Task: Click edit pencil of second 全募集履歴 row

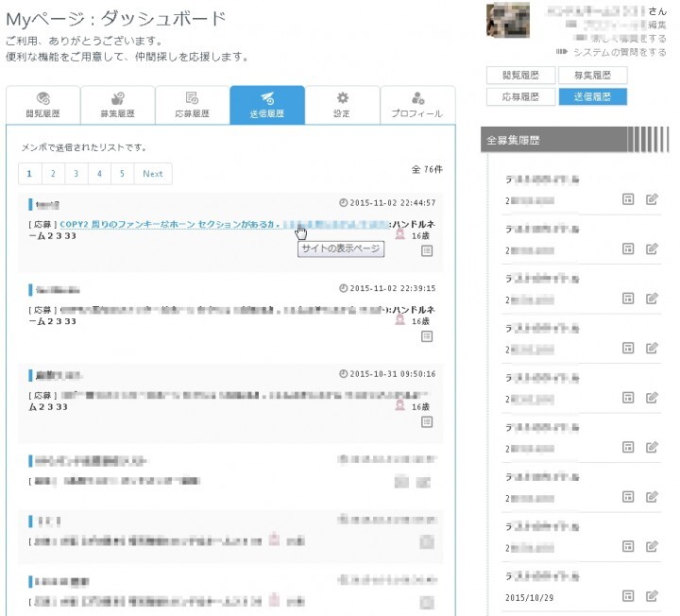Action: pyautogui.click(x=652, y=249)
